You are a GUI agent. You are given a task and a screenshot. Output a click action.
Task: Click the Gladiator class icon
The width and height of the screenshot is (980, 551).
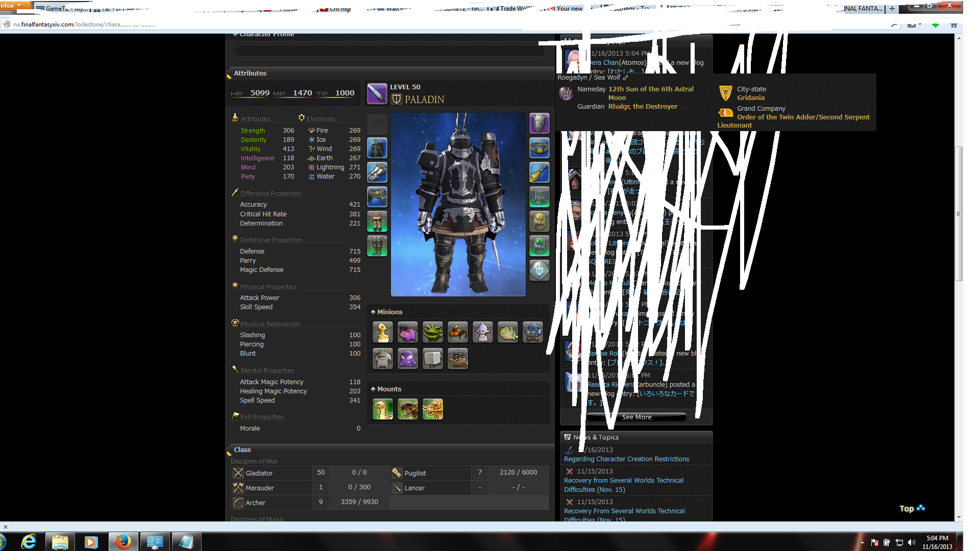point(238,473)
